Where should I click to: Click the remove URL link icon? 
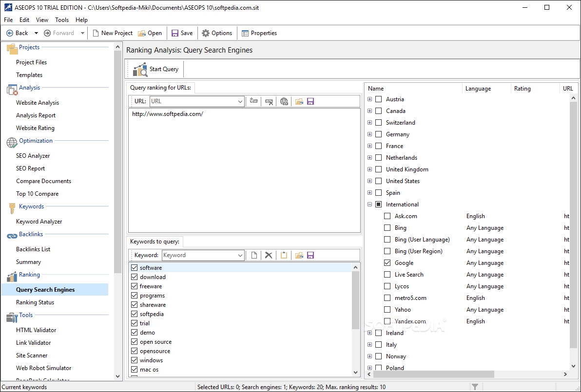coord(269,101)
